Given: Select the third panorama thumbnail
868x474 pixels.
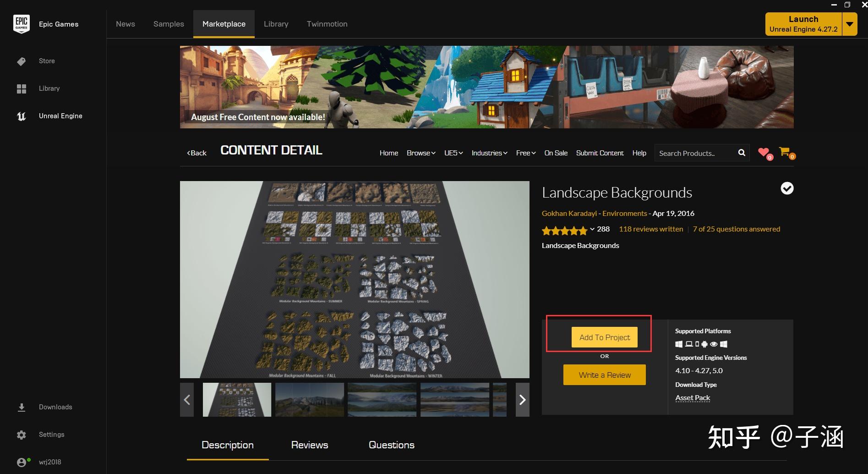Looking at the screenshot, I should click(x=382, y=400).
